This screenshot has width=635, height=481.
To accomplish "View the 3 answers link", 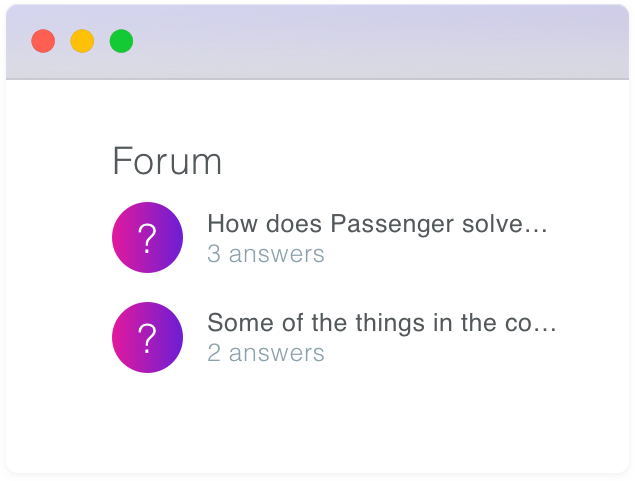I will pos(266,254).
